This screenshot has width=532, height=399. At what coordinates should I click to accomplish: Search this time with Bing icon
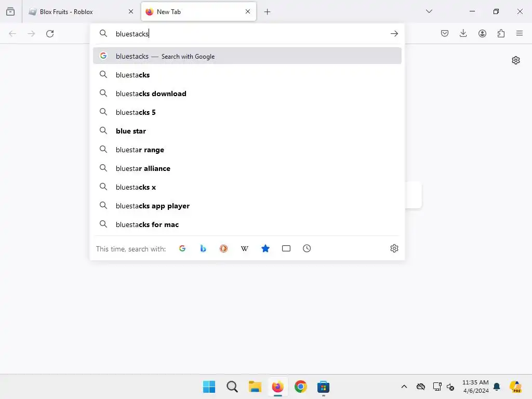[x=203, y=248]
